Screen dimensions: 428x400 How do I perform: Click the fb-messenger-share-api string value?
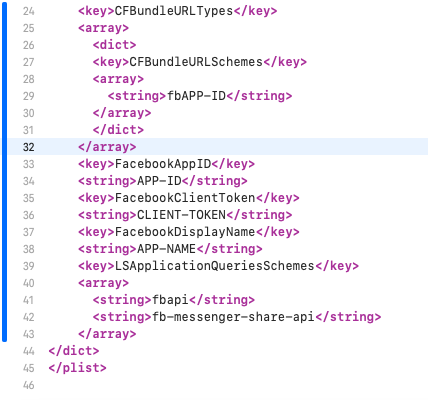[x=233, y=317]
